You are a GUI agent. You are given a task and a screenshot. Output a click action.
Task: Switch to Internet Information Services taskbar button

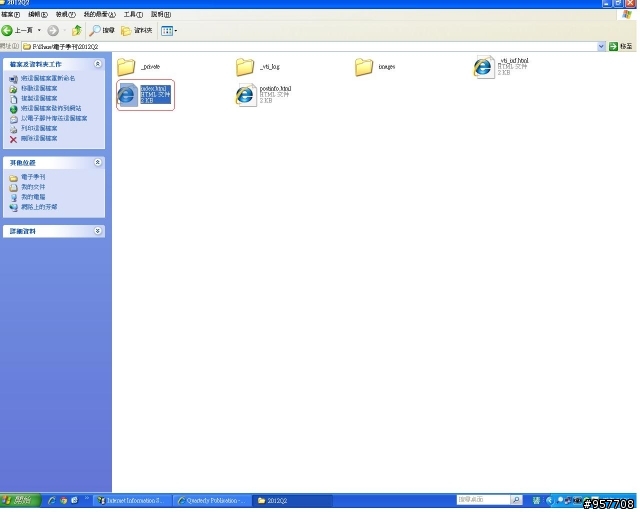[133, 500]
